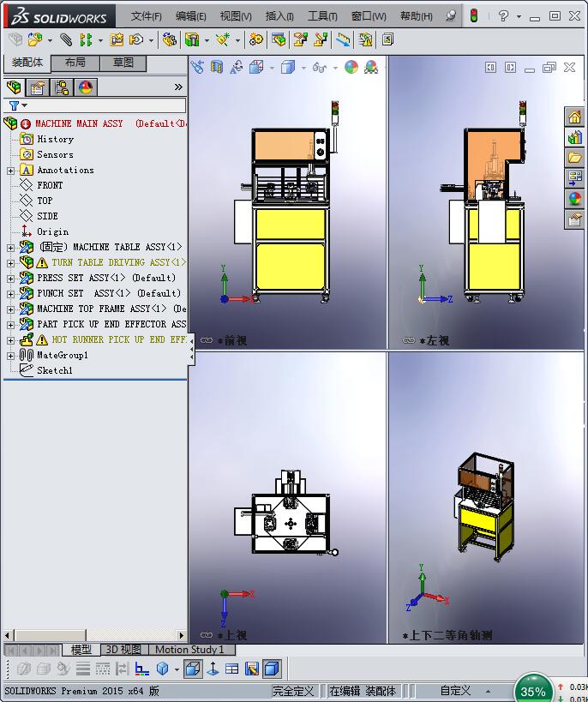This screenshot has height=702, width=588.
Task: Open the filter dropdown arrow in tree
Action: click(x=25, y=105)
